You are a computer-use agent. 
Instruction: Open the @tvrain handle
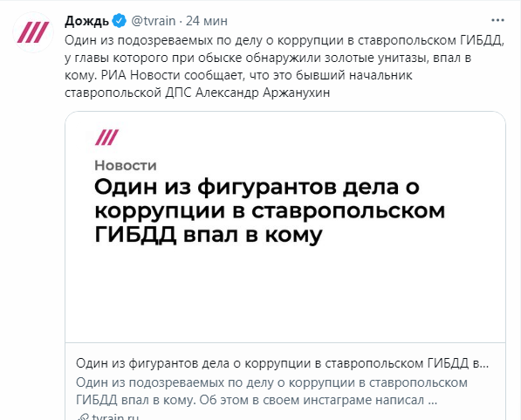[154, 21]
